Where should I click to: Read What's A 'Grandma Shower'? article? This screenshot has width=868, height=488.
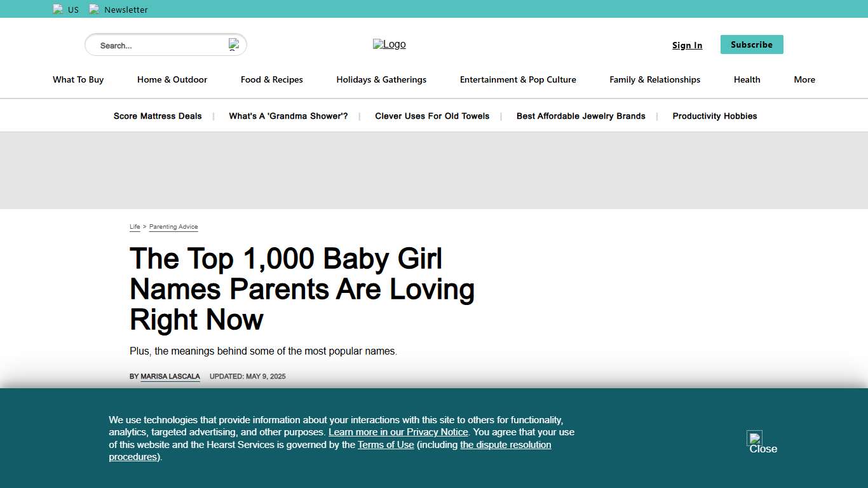(288, 116)
